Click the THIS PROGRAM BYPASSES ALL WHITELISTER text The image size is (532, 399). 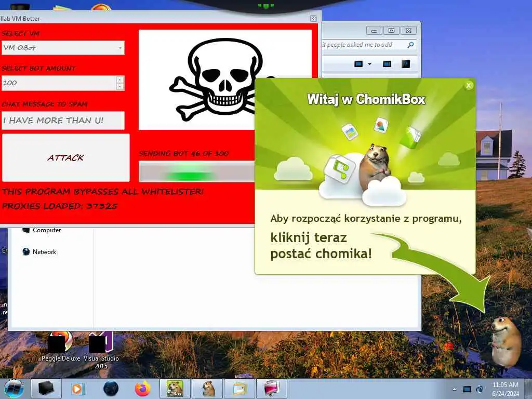103,192
